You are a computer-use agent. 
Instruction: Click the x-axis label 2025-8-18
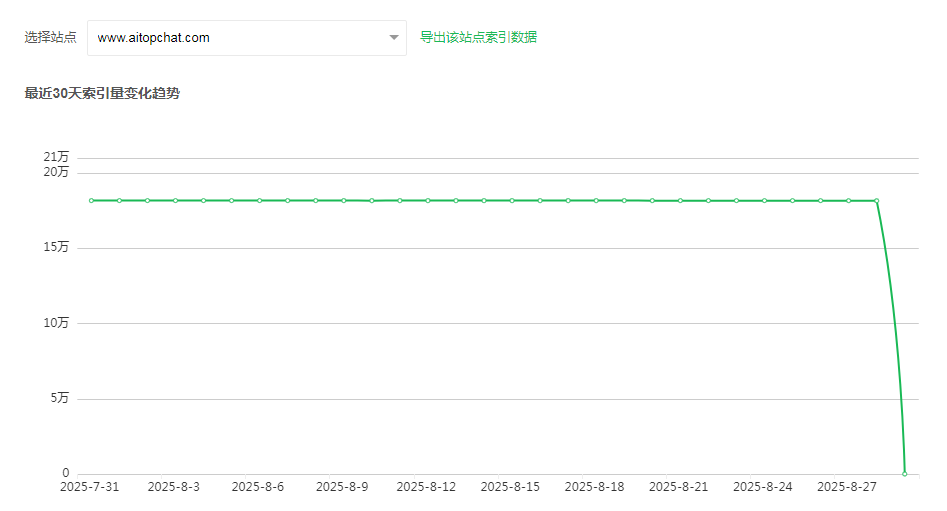click(594, 487)
